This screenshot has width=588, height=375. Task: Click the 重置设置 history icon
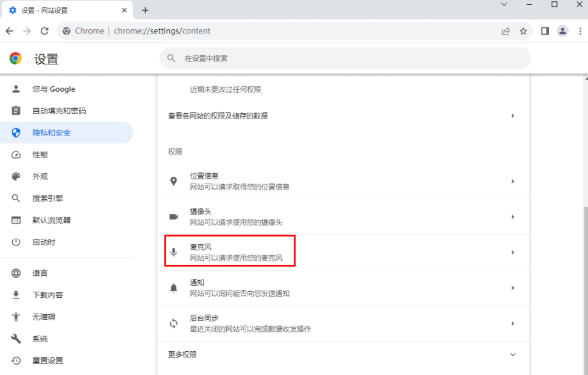click(x=16, y=360)
